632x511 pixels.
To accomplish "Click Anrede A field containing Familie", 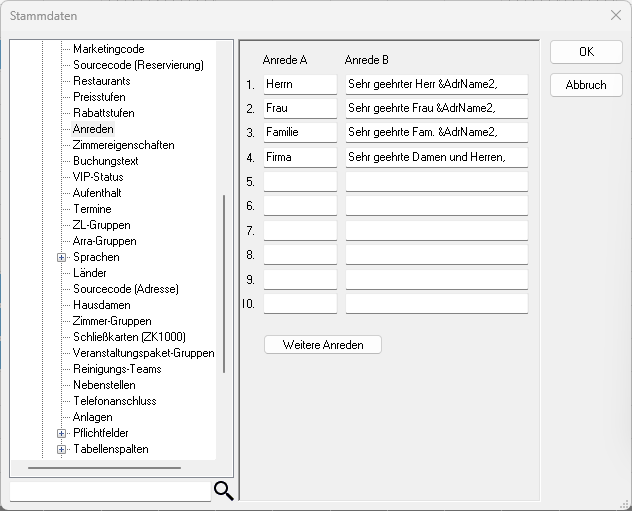I will (x=300, y=133).
